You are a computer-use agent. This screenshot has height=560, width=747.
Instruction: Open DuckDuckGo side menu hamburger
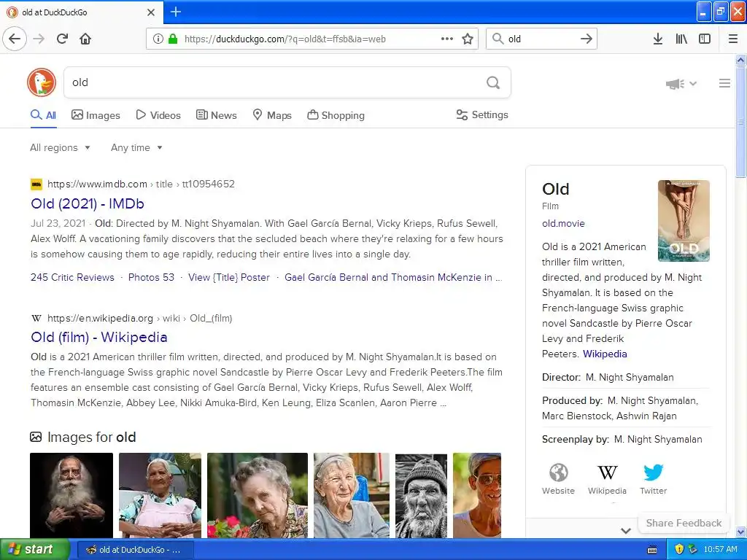724,83
